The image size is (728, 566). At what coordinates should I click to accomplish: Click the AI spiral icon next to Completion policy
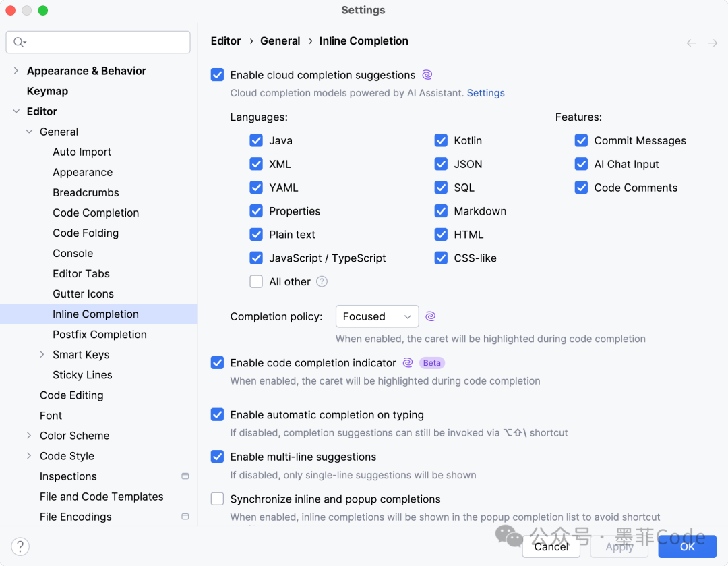click(431, 316)
